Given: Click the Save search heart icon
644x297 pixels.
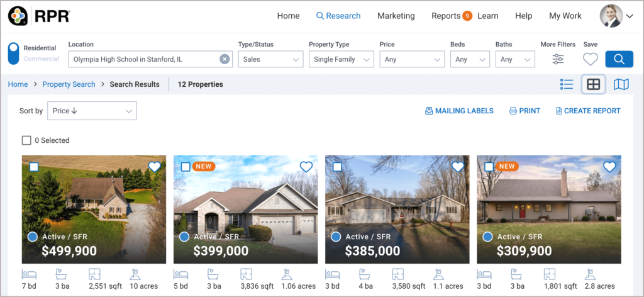Looking at the screenshot, I should click(590, 60).
